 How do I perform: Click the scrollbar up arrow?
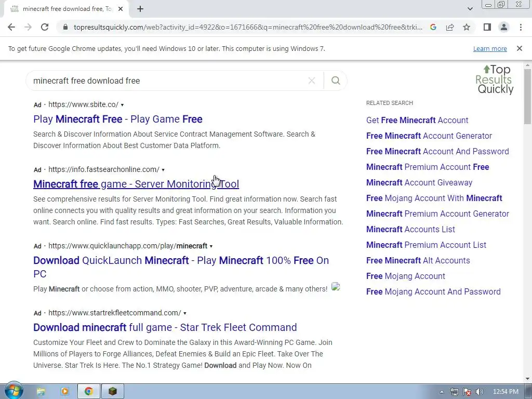click(528, 65)
